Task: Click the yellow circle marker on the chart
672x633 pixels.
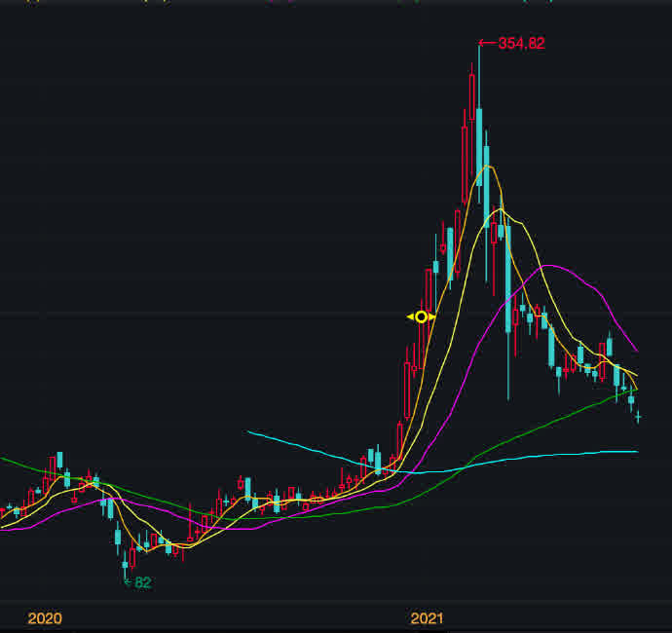Action: click(x=421, y=316)
